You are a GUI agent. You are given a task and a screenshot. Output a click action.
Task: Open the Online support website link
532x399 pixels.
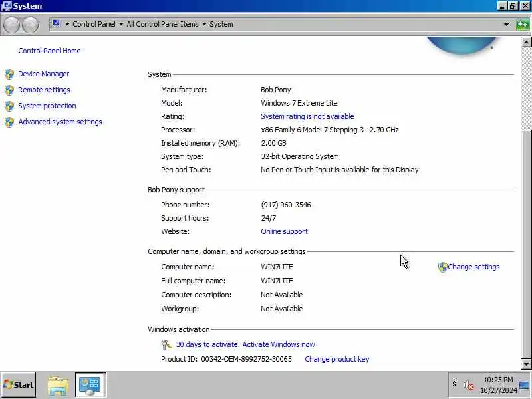(x=285, y=231)
